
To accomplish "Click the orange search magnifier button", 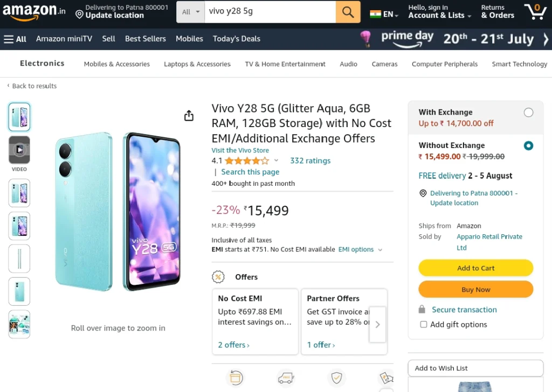I will 348,12.
